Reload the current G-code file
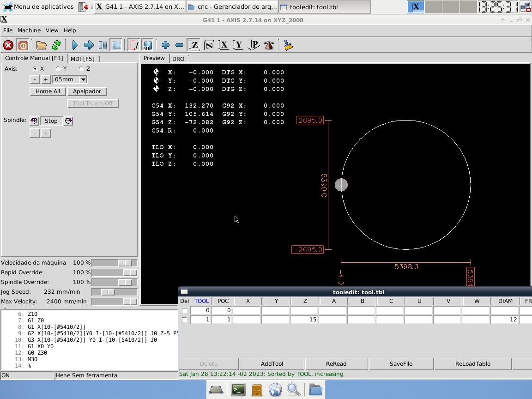 [x=56, y=45]
